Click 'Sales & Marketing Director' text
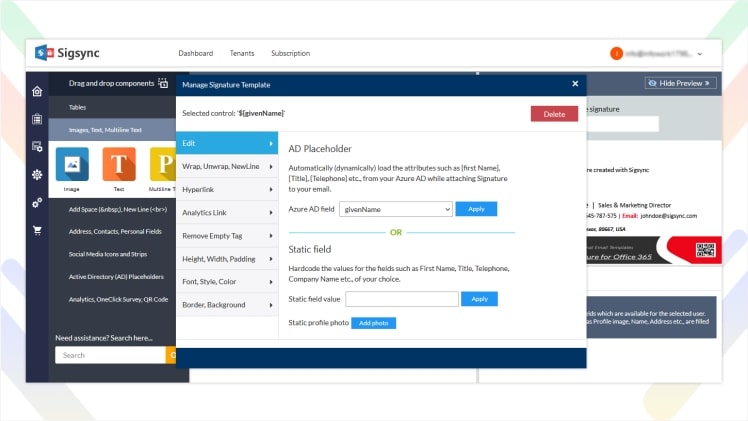Image resolution: width=748 pixels, height=421 pixels. [634, 205]
